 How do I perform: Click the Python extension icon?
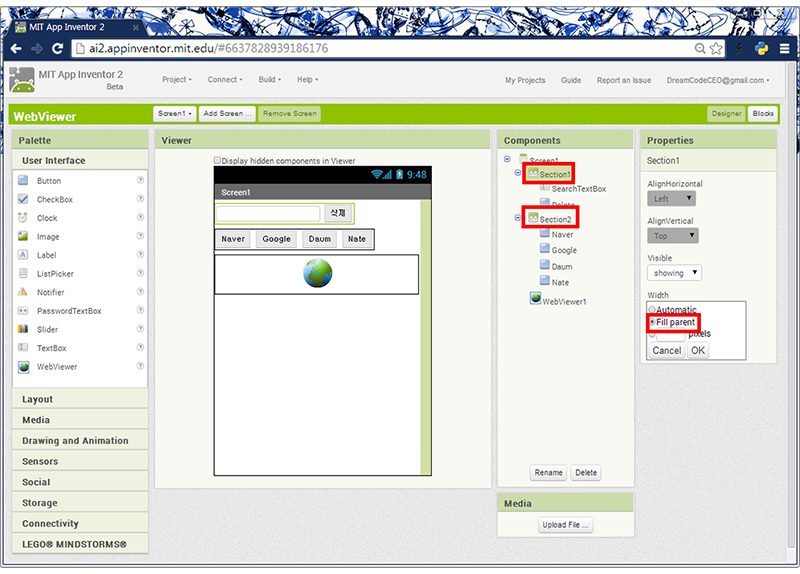pyautogui.click(x=762, y=48)
